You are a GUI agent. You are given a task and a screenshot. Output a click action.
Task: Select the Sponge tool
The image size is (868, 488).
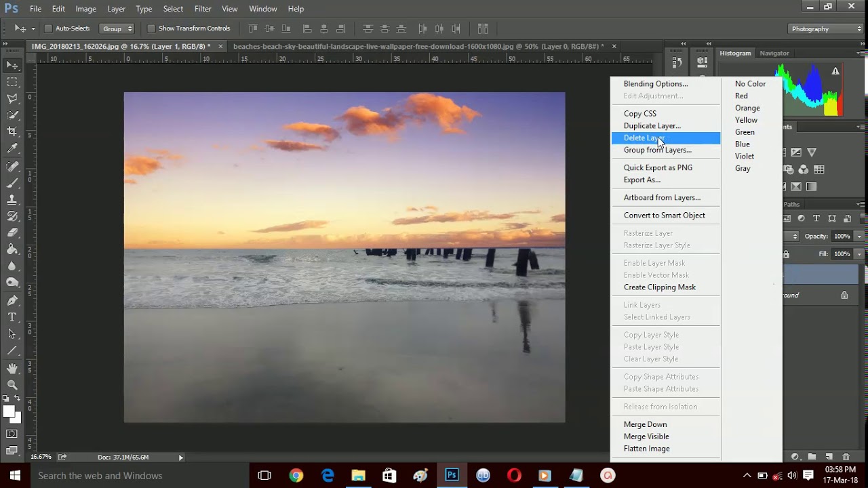pyautogui.click(x=12, y=282)
